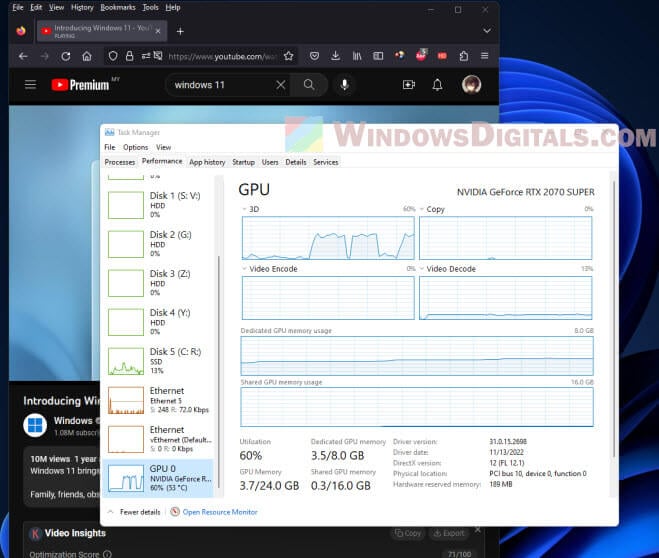Reload the page in Firefox

coord(66,56)
